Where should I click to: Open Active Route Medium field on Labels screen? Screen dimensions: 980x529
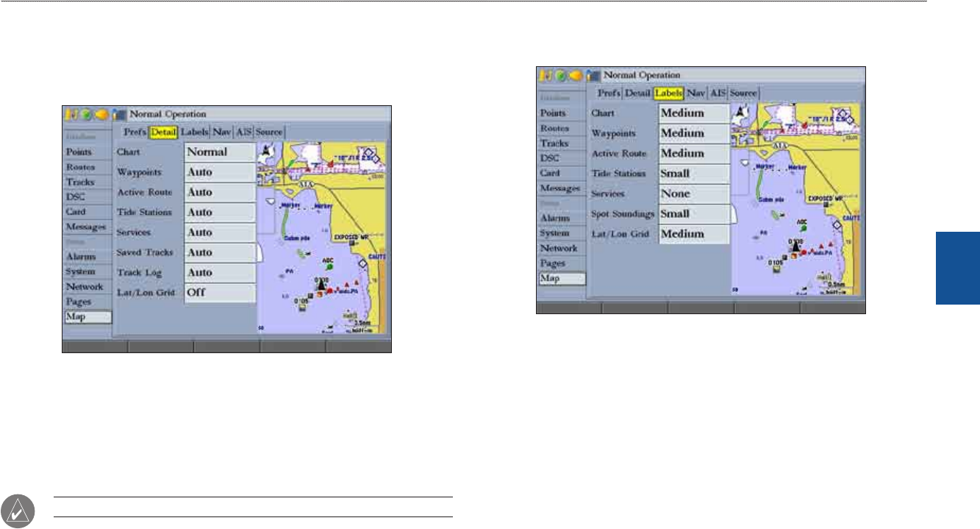[694, 153]
